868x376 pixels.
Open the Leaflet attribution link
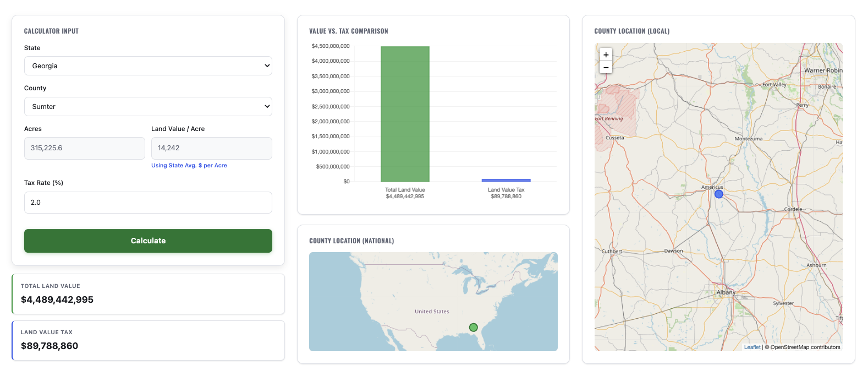pos(752,347)
